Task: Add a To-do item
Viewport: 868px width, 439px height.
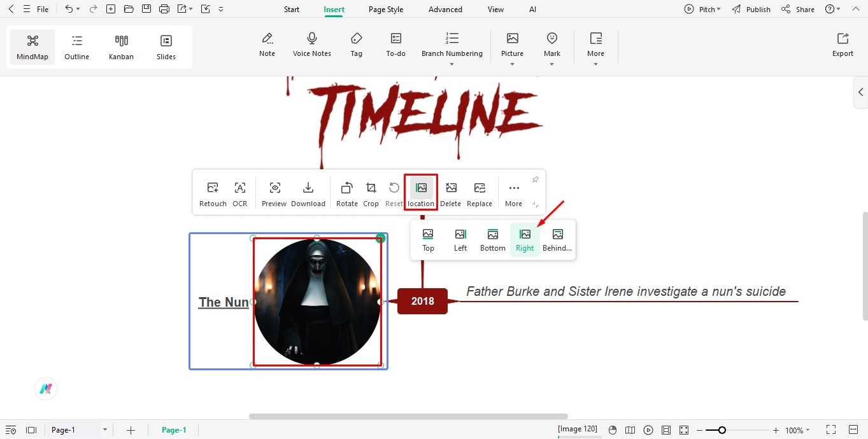Action: pyautogui.click(x=396, y=45)
